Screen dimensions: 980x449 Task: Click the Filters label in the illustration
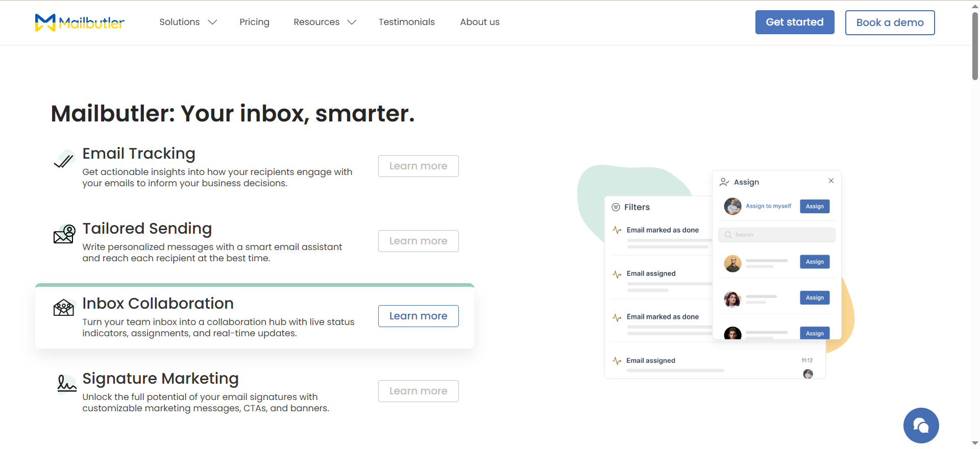(x=637, y=207)
